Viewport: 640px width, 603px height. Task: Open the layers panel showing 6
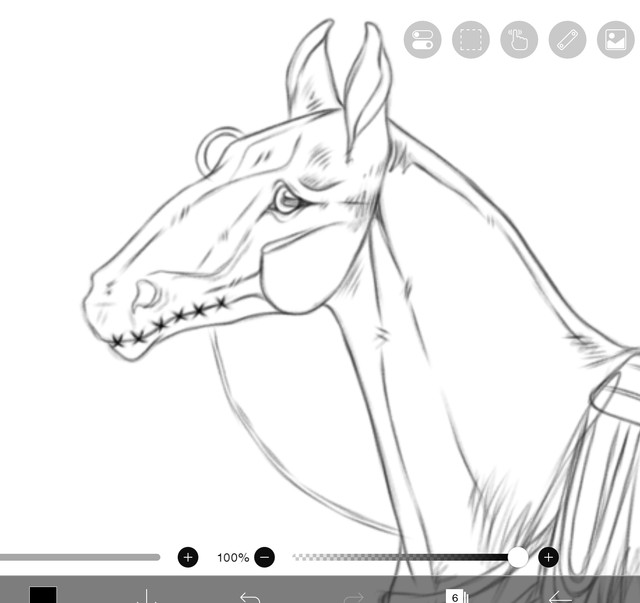pyautogui.click(x=457, y=596)
